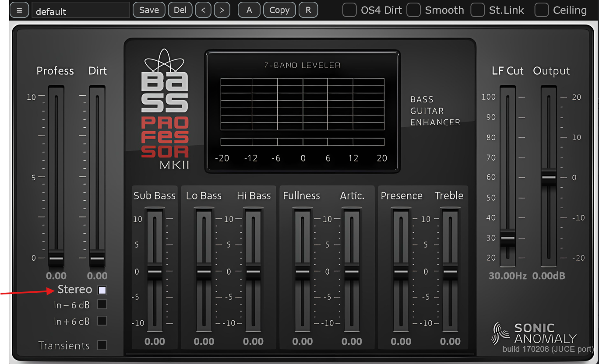Click the 7-band leveler display
This screenshot has height=364, width=599.
click(x=302, y=112)
